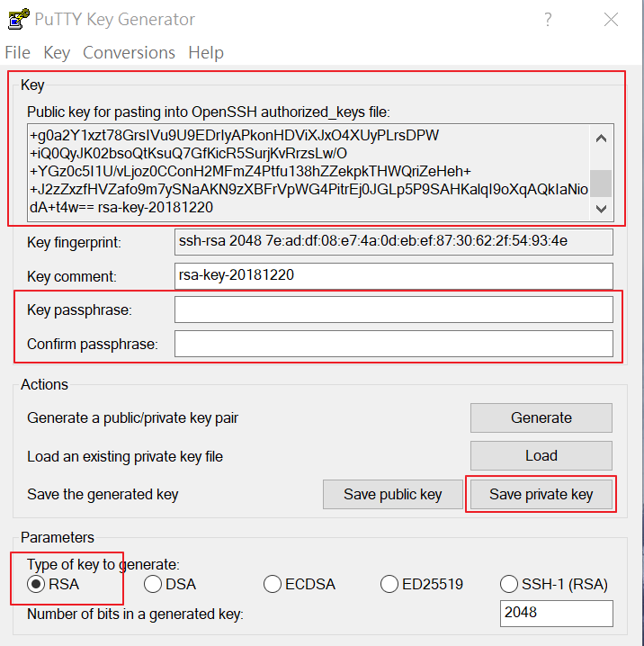Click the Save public key button

coord(393,494)
